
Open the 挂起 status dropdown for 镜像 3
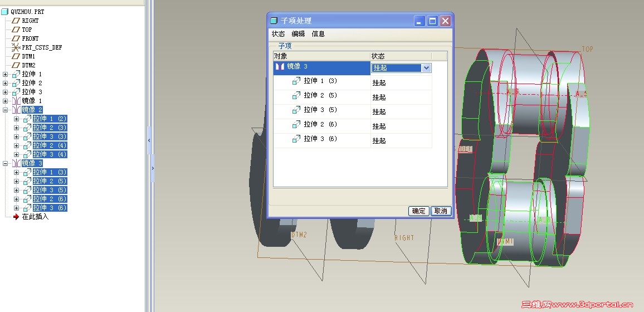click(x=426, y=68)
